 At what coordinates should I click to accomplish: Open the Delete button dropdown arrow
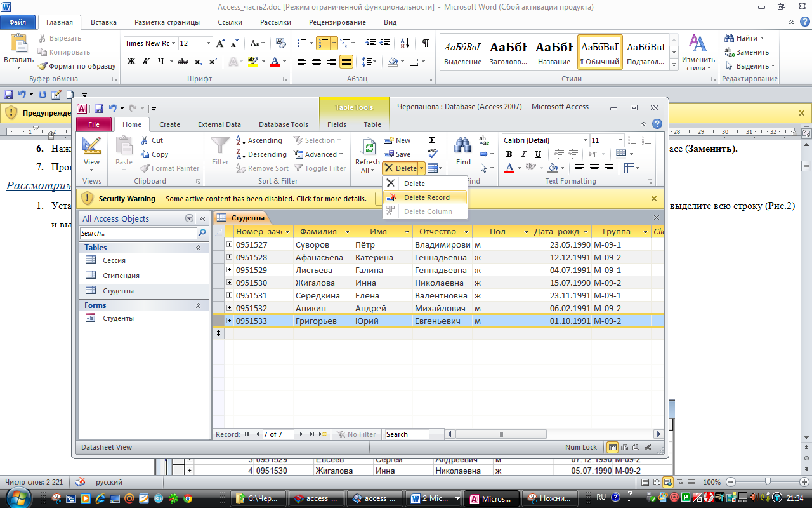coord(422,168)
